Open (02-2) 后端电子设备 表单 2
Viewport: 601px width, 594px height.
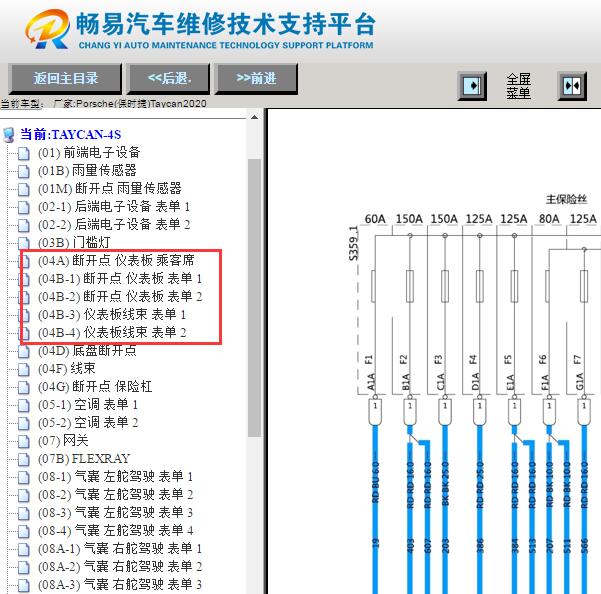(114, 225)
